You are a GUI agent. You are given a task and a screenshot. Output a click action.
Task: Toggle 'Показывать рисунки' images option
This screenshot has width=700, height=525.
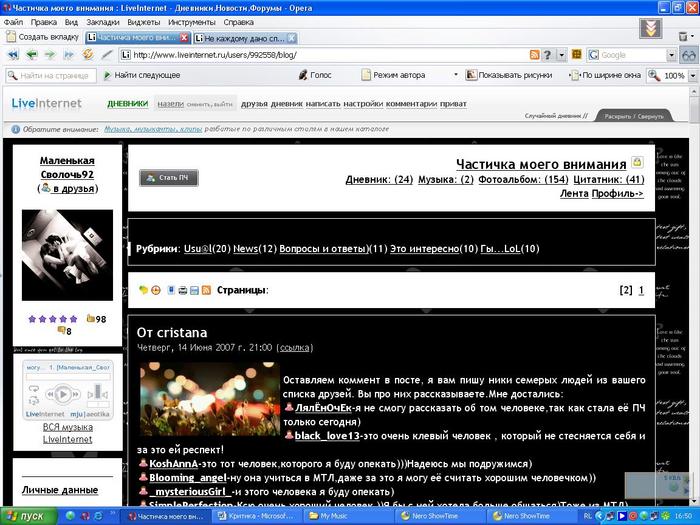click(x=509, y=75)
